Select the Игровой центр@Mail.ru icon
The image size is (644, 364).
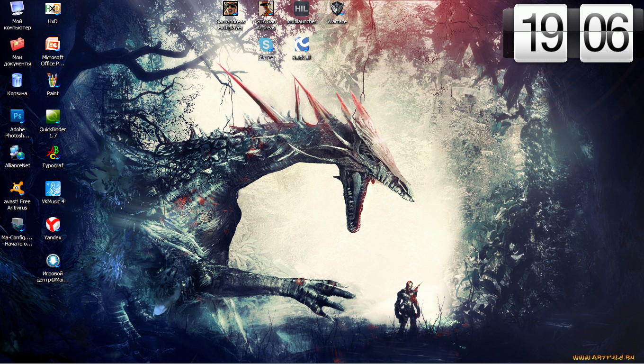pos(53,261)
